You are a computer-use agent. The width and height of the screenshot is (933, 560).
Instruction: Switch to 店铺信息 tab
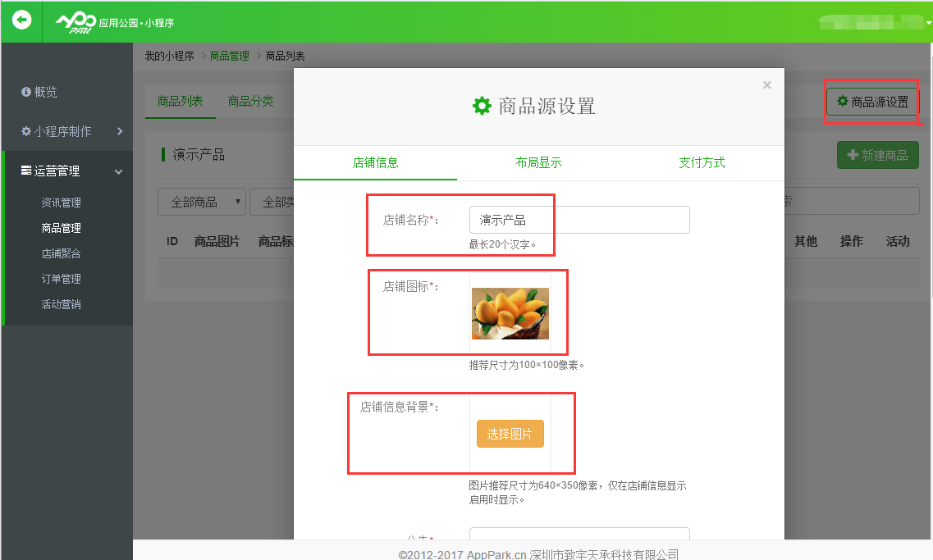(x=375, y=162)
